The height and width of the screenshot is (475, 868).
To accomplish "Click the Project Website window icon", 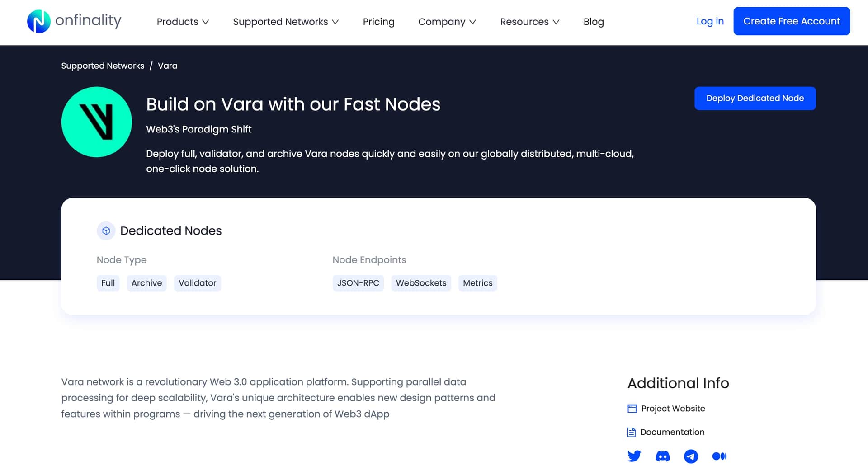I will (x=632, y=409).
